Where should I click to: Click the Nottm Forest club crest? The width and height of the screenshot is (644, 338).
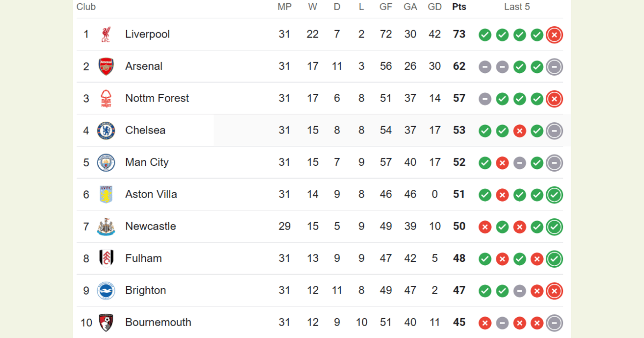pos(106,98)
